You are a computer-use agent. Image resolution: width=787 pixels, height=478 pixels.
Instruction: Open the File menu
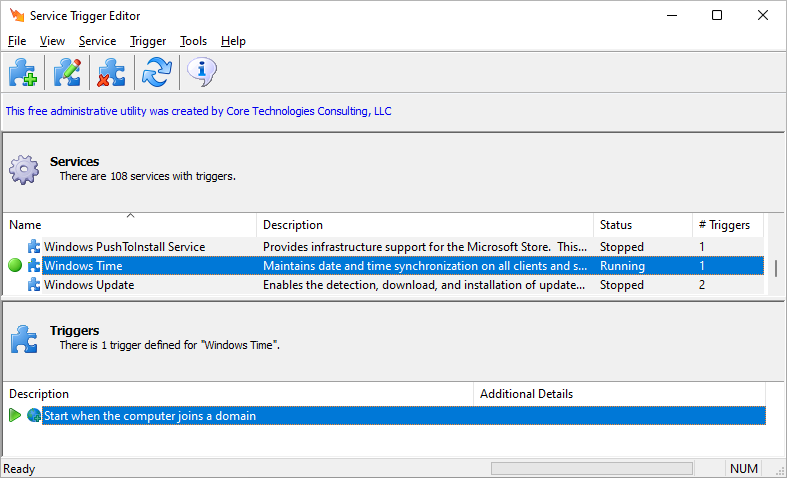pyautogui.click(x=17, y=41)
